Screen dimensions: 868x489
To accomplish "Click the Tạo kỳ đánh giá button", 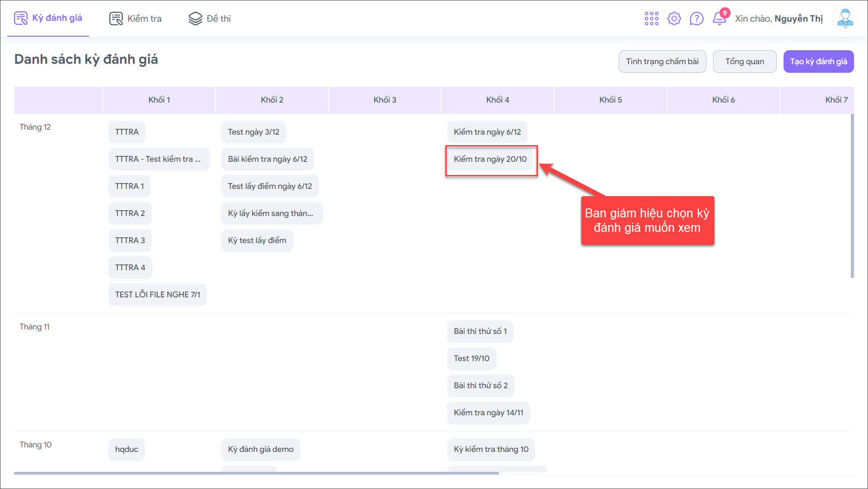I will (818, 61).
